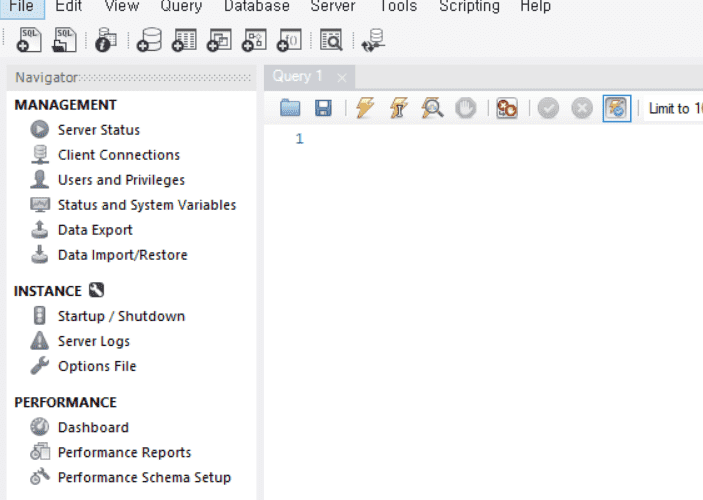Click the Server Status play icon

pyautogui.click(x=39, y=129)
